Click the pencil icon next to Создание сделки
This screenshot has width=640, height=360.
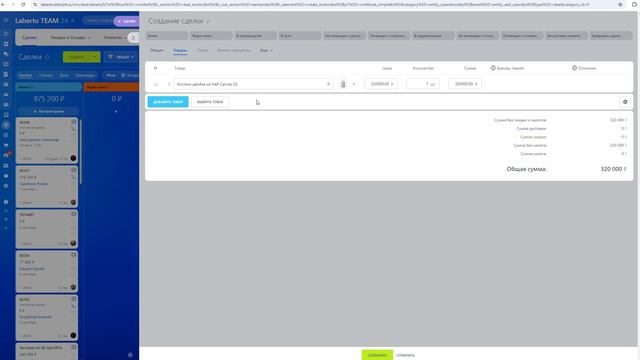pos(208,21)
